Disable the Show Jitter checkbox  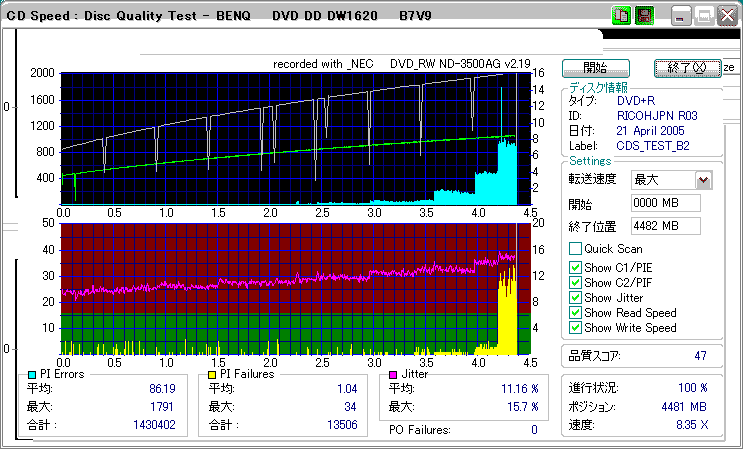(x=575, y=297)
